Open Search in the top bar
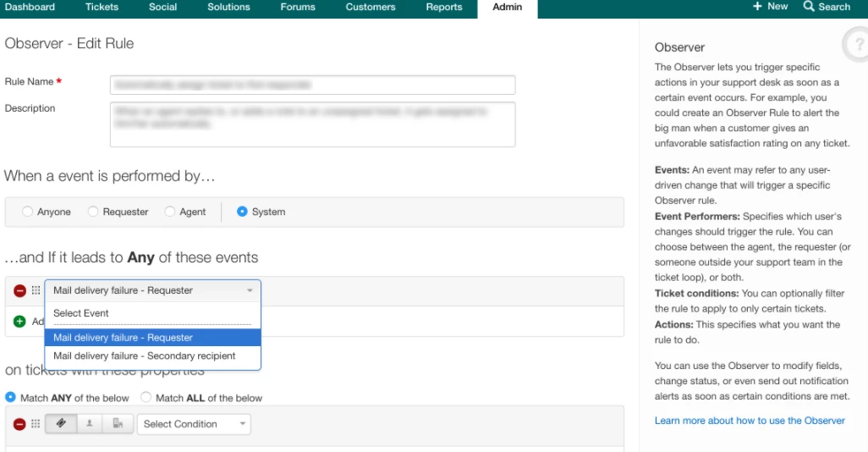The width and height of the screenshot is (868, 452). pos(827,7)
